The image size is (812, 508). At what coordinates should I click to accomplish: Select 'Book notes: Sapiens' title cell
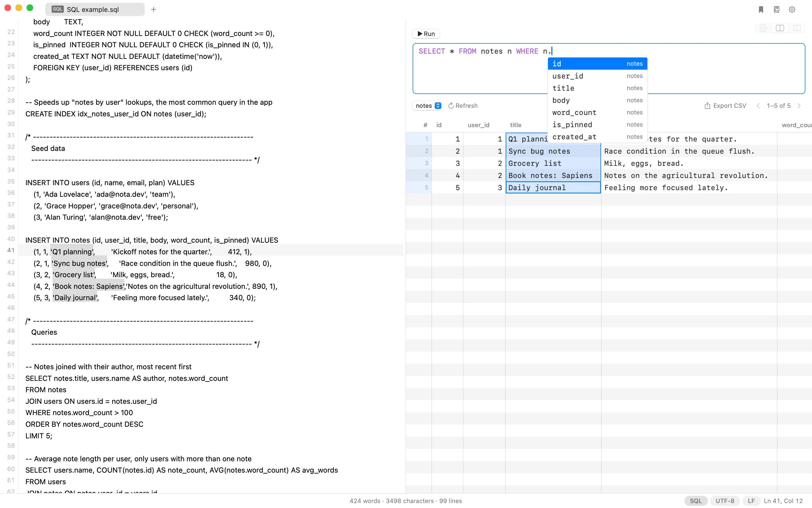click(x=553, y=176)
